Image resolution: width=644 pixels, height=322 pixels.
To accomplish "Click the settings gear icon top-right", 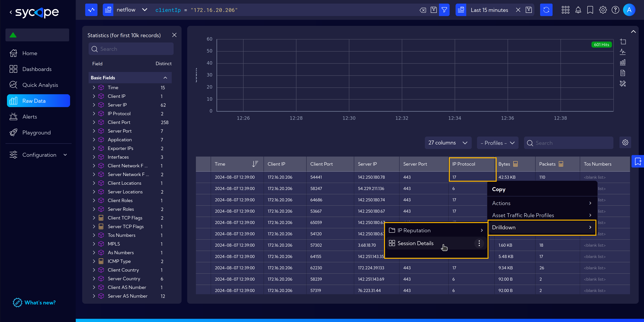I will tap(603, 10).
